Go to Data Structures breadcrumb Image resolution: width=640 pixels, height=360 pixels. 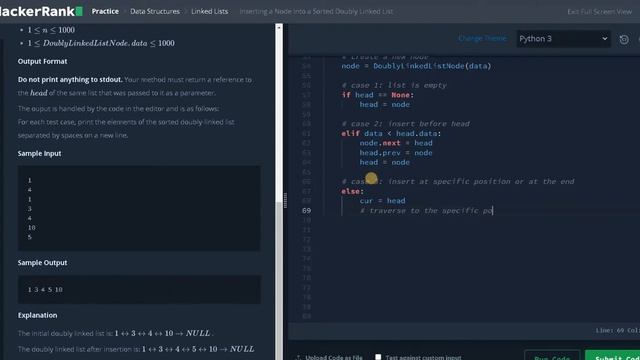pos(155,11)
